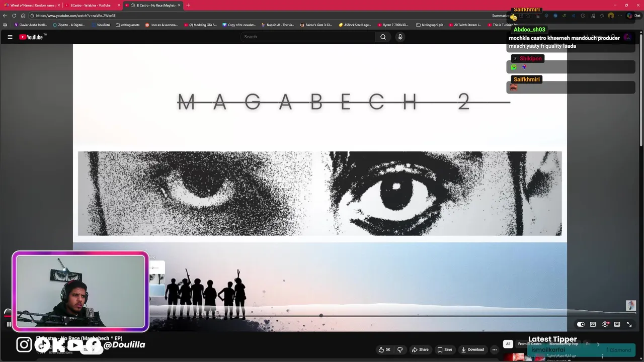Close the El Castro - No Race tab
The width and height of the screenshot is (644, 362).
pyautogui.click(x=179, y=5)
